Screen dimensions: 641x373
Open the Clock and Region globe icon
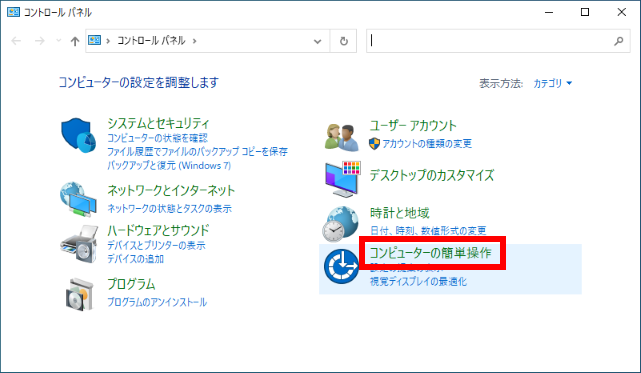click(341, 224)
